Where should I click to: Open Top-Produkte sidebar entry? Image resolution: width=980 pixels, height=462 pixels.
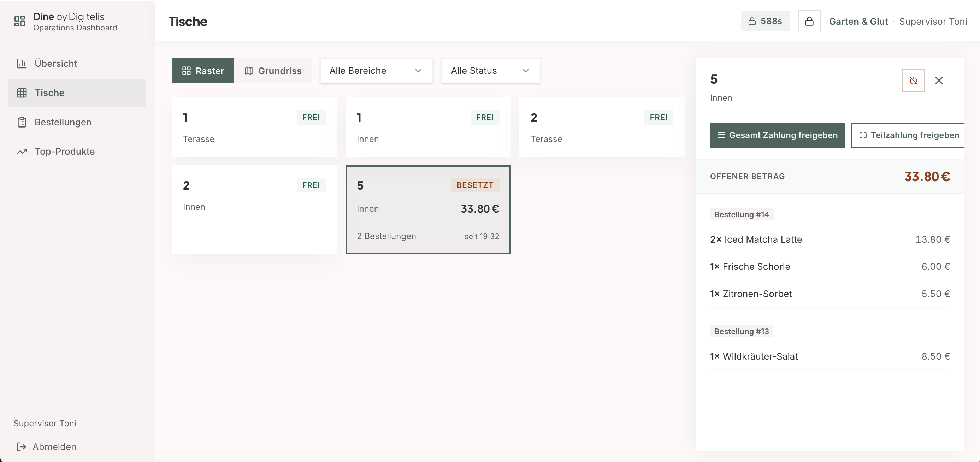[x=77, y=151]
